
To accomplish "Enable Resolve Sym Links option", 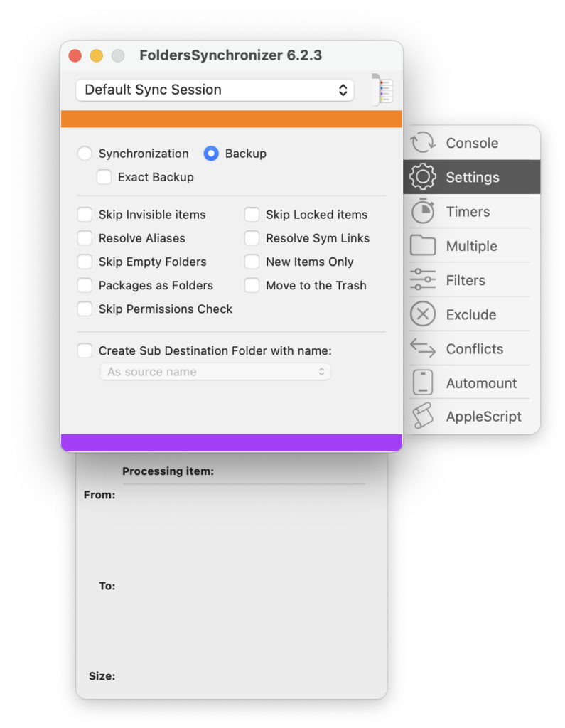I will (252, 238).
